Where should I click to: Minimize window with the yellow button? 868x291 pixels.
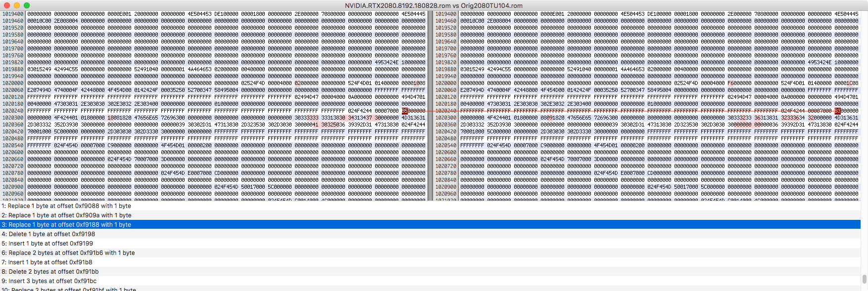pyautogui.click(x=16, y=5)
